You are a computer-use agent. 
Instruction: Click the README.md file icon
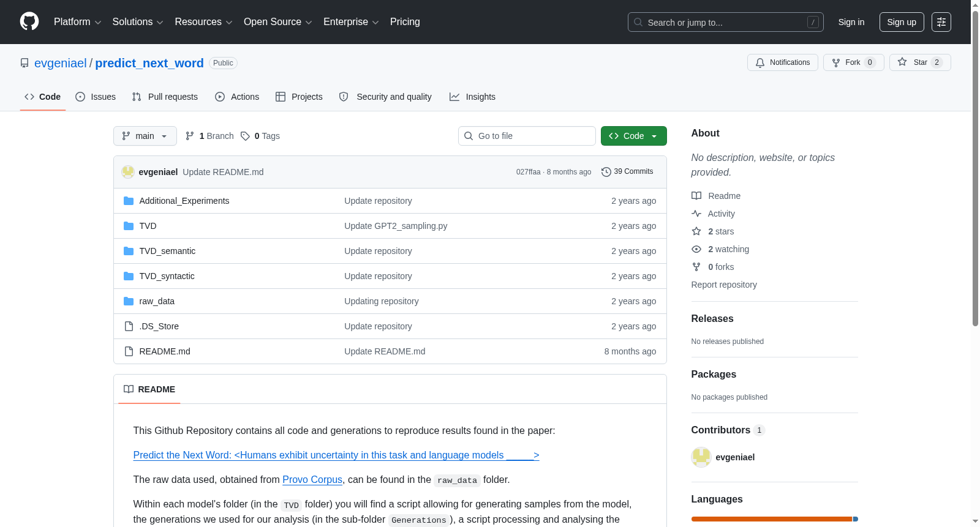[x=129, y=351]
